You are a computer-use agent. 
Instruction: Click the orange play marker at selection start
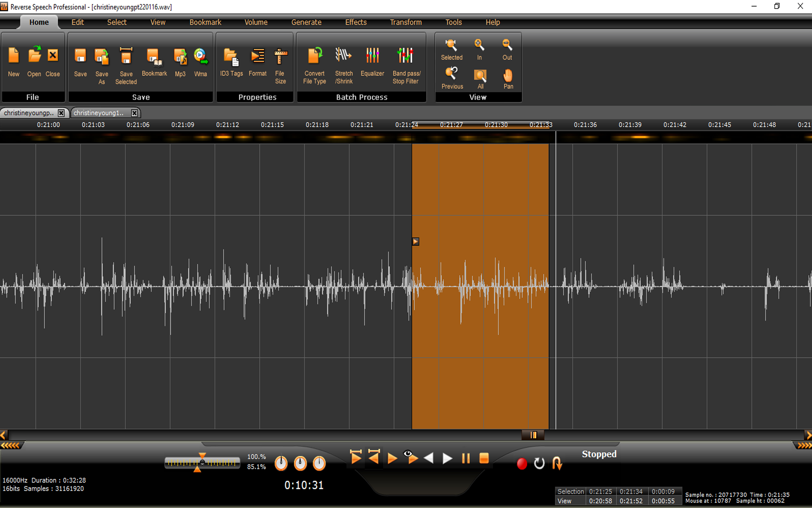(x=415, y=241)
